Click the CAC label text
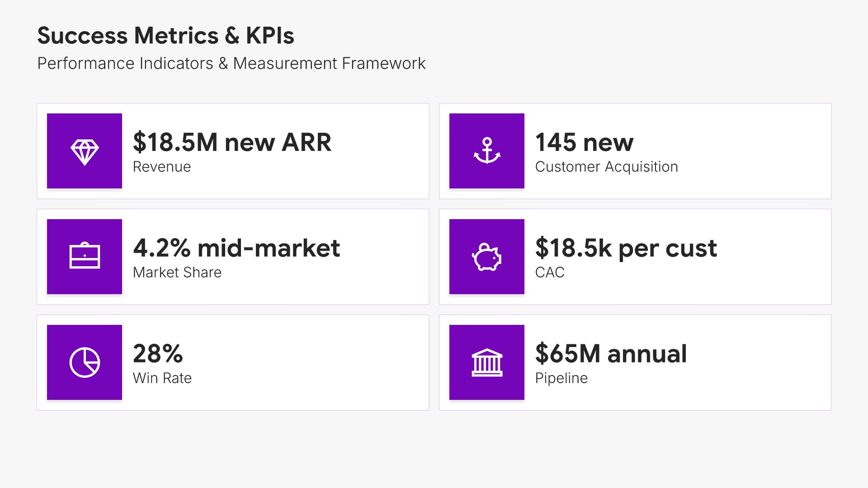This screenshot has height=488, width=868. pyautogui.click(x=550, y=272)
